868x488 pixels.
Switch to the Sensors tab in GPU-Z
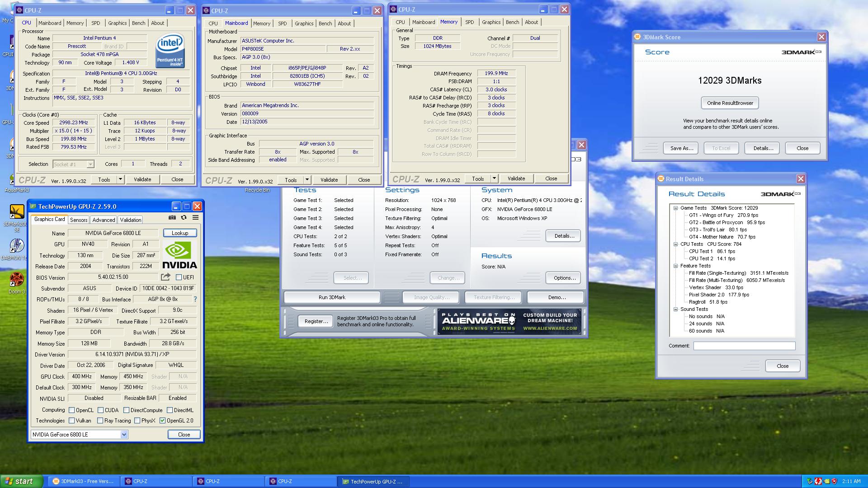[79, 220]
